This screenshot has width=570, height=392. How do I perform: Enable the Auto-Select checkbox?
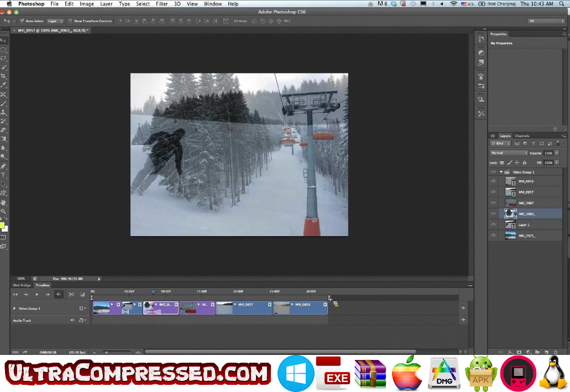pyautogui.click(x=22, y=21)
